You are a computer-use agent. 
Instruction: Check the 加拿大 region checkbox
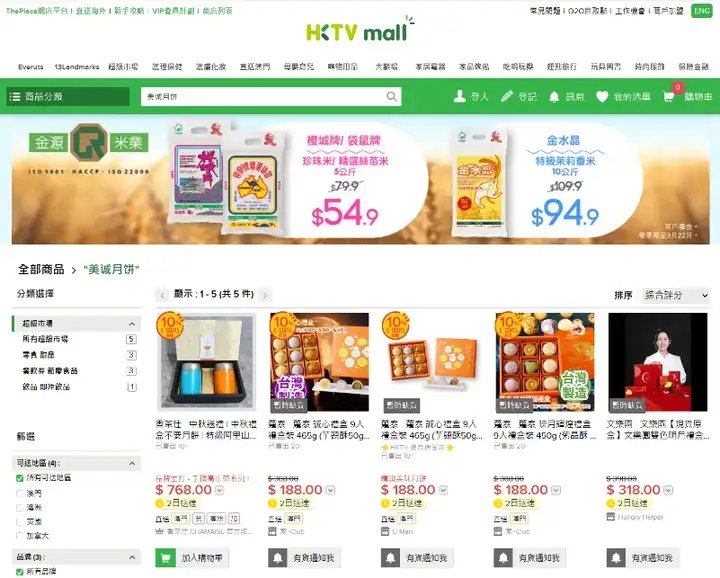pos(20,535)
